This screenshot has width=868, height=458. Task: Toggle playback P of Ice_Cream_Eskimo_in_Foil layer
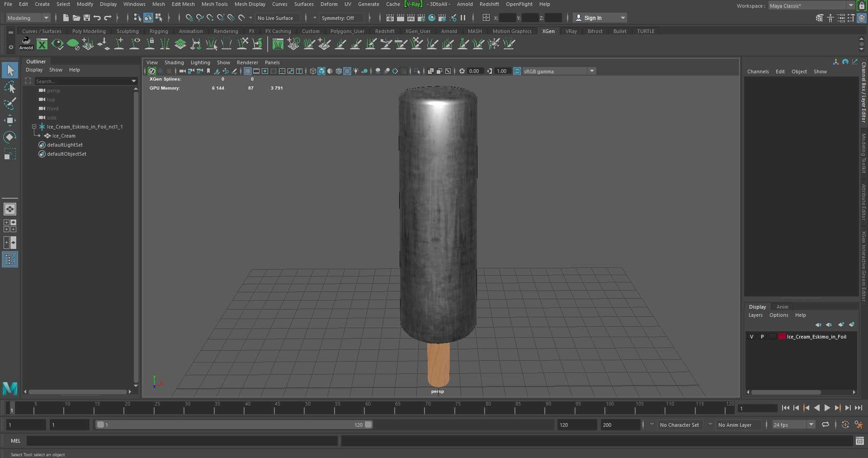tap(762, 337)
